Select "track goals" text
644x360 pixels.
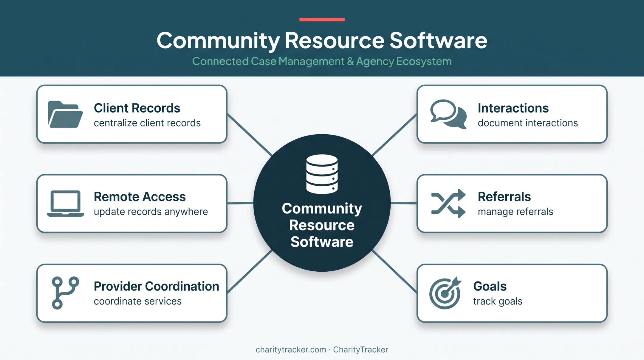pyautogui.click(x=498, y=301)
